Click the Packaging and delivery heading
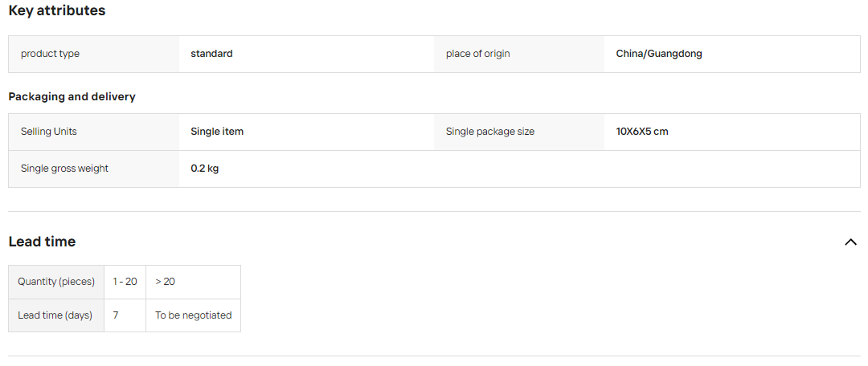Viewport: 868px width, 366px height. click(72, 97)
